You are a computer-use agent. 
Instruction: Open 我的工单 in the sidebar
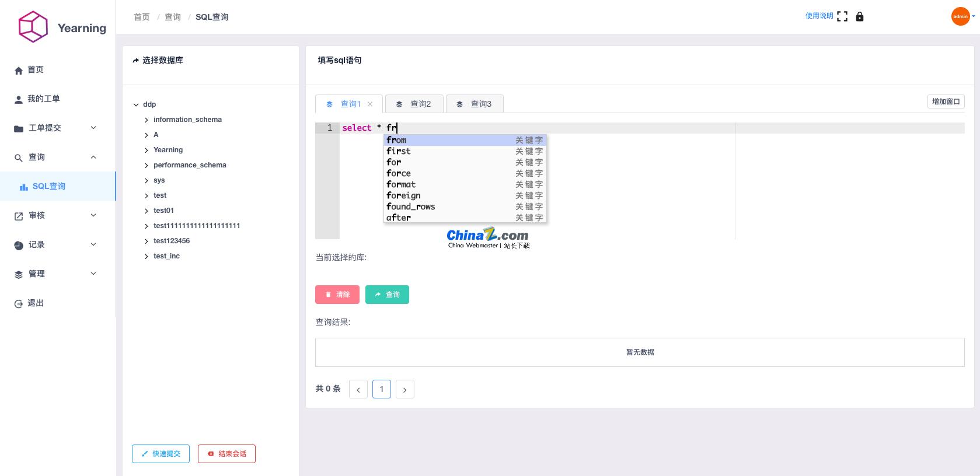(43, 99)
